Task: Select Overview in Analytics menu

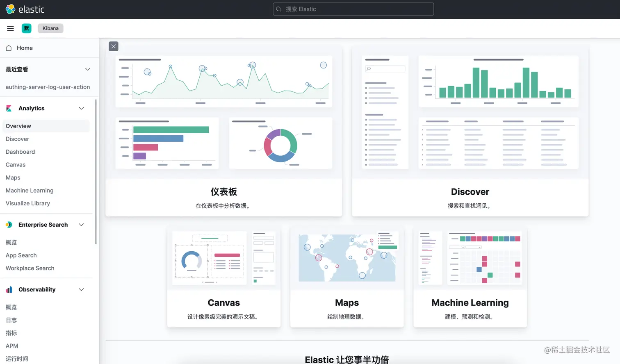Action: pyautogui.click(x=46, y=126)
